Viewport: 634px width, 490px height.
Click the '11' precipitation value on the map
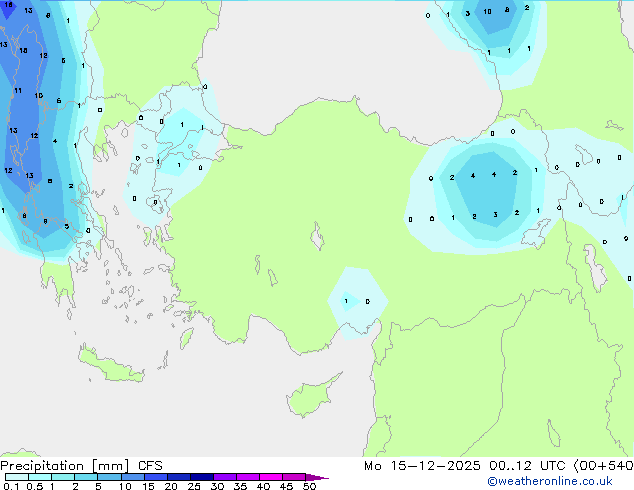coord(18,91)
